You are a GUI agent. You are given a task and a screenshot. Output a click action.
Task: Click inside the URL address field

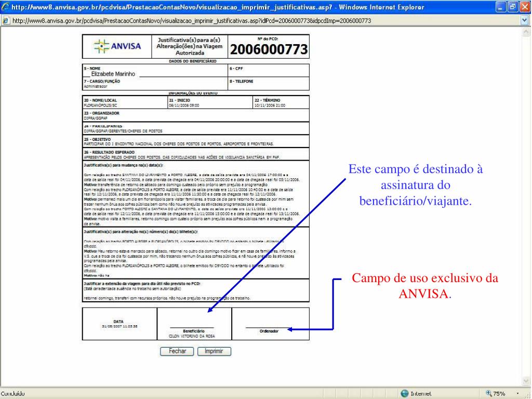[x=208, y=20]
